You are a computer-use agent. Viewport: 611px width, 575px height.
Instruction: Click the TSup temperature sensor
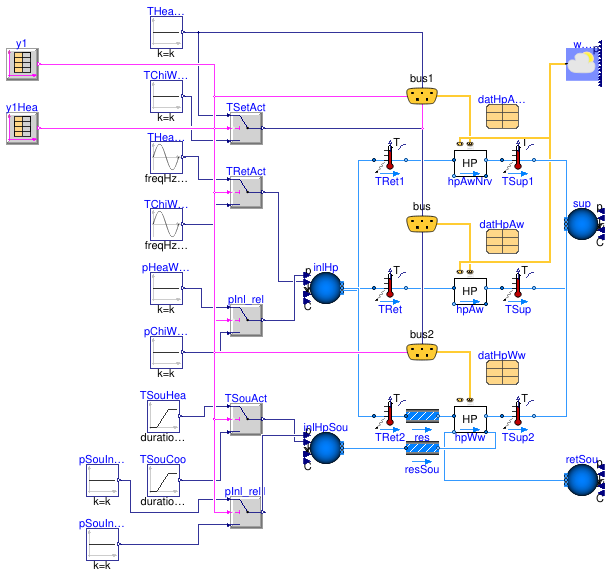518,288
